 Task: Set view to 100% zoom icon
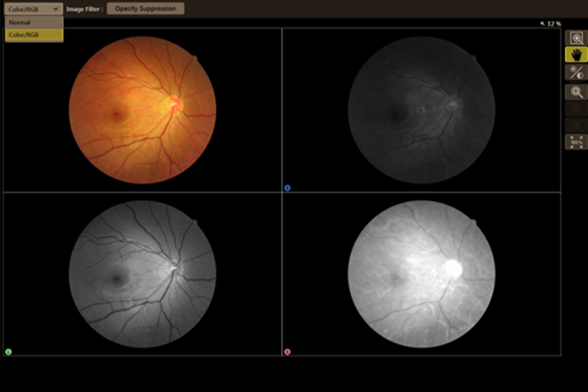[x=576, y=142]
